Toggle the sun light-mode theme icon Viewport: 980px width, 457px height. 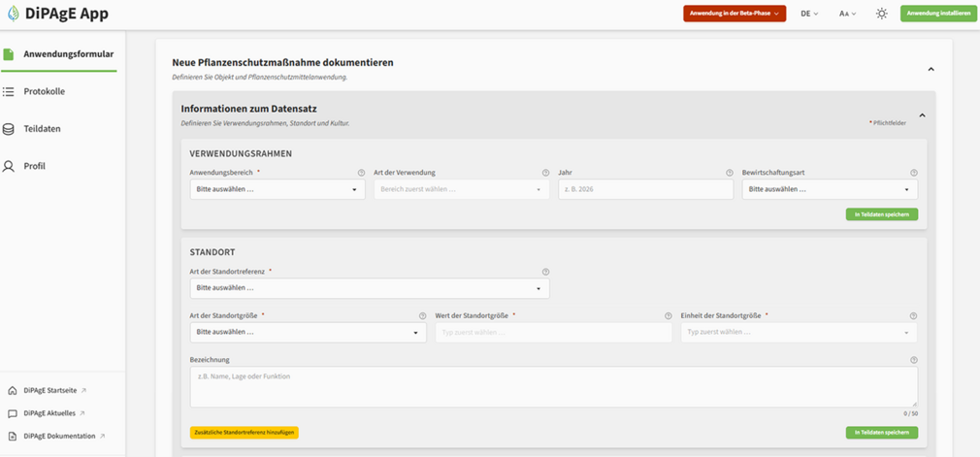[881, 14]
